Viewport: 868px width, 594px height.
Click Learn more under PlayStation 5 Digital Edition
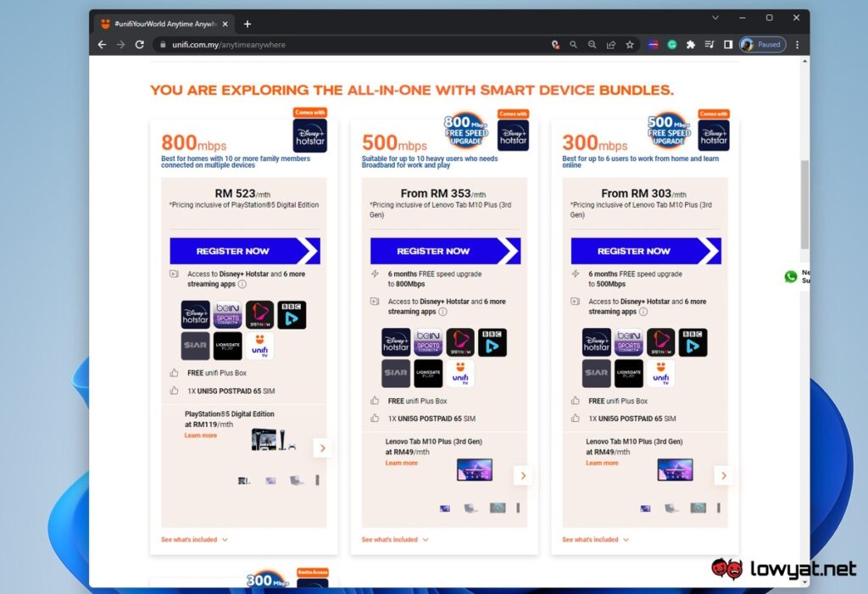[x=200, y=436]
